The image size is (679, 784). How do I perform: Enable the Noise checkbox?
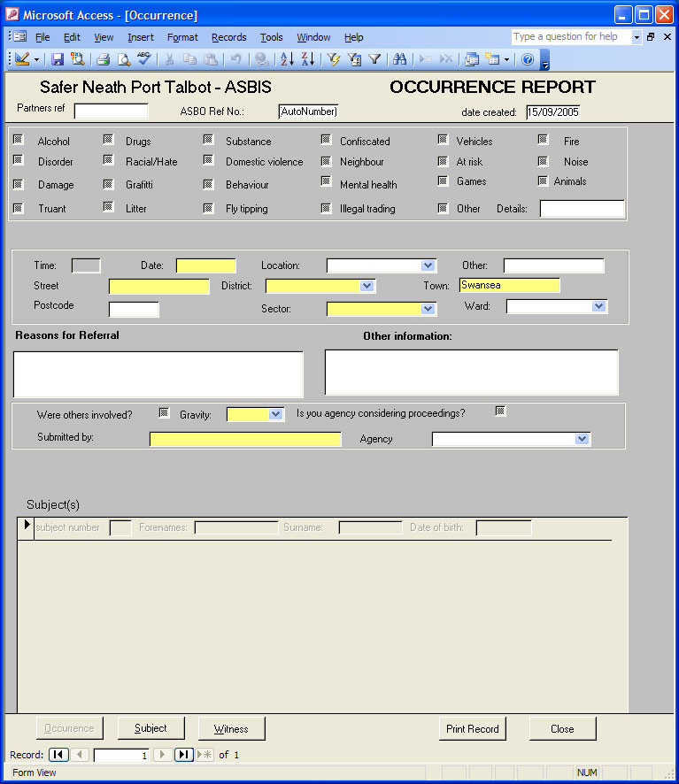(x=544, y=161)
